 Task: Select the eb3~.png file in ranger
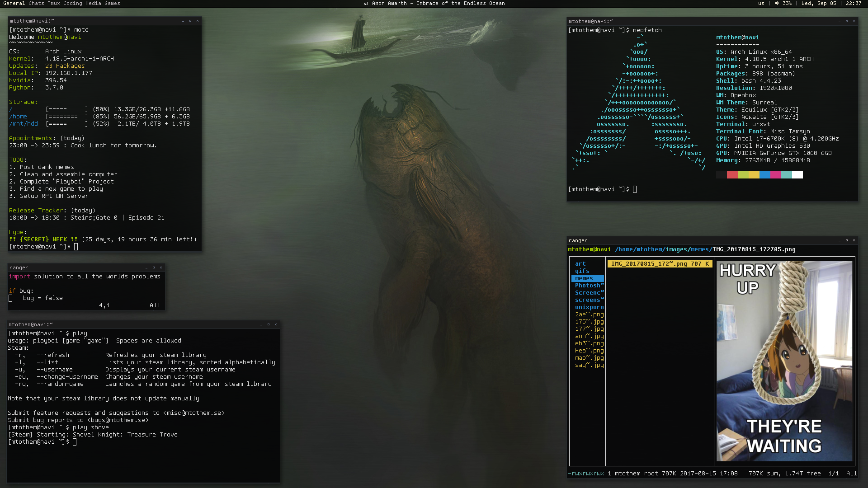point(590,343)
